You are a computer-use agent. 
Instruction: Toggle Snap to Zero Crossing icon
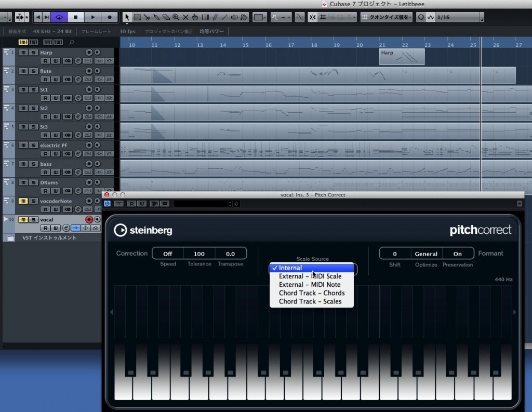tap(300, 17)
